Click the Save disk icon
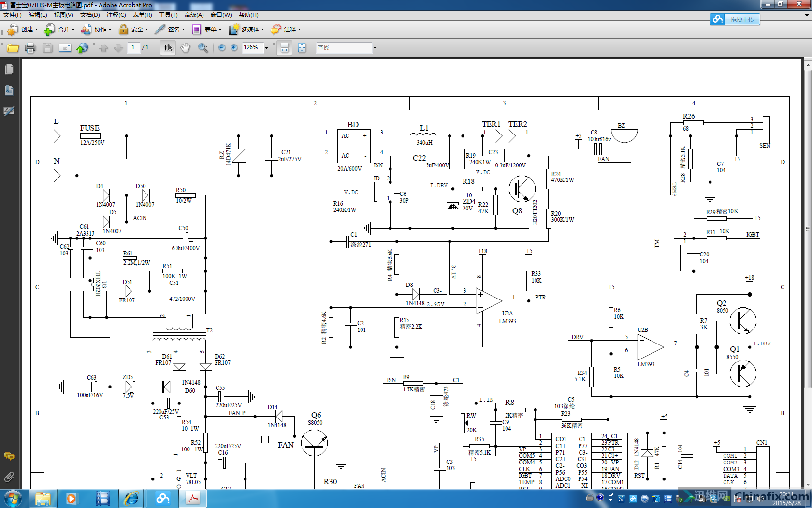812x508 pixels. [x=47, y=48]
